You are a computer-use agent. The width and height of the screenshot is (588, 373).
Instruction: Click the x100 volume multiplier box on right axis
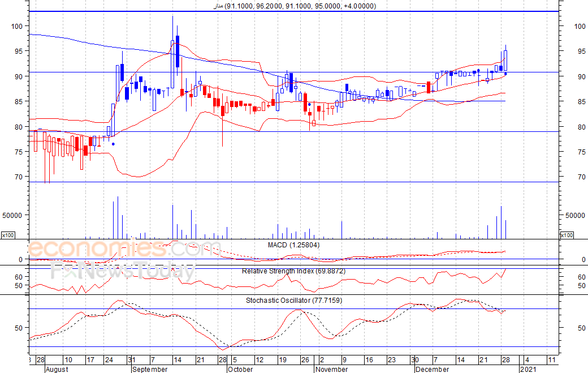point(567,235)
